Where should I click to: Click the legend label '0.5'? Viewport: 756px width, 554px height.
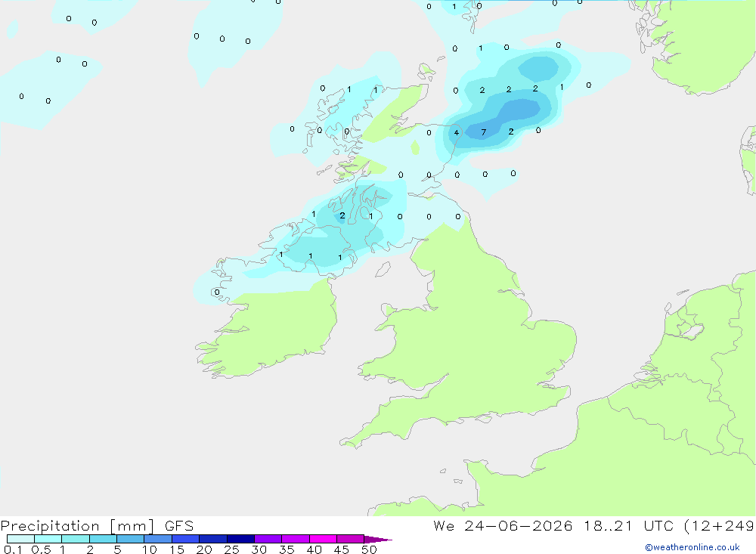point(41,549)
